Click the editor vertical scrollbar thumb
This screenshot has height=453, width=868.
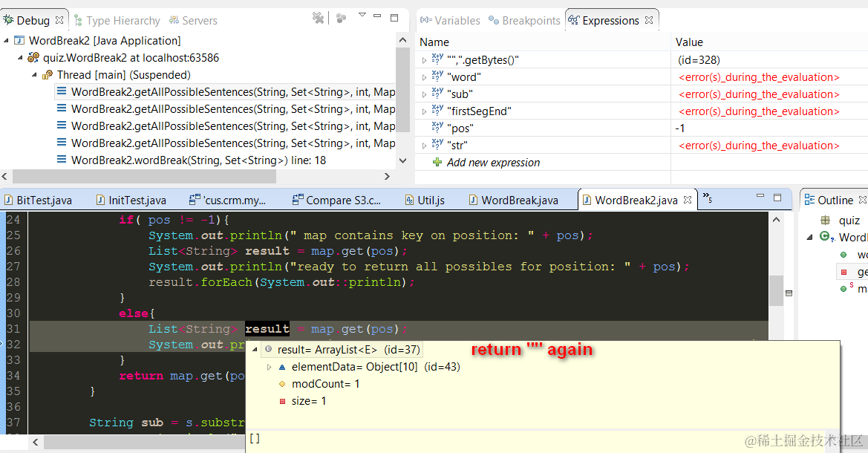(776, 290)
